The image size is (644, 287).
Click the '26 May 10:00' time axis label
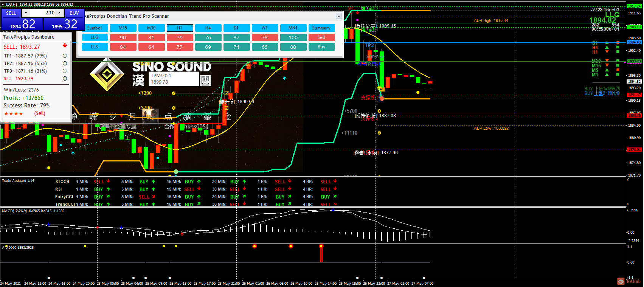tap(302, 283)
